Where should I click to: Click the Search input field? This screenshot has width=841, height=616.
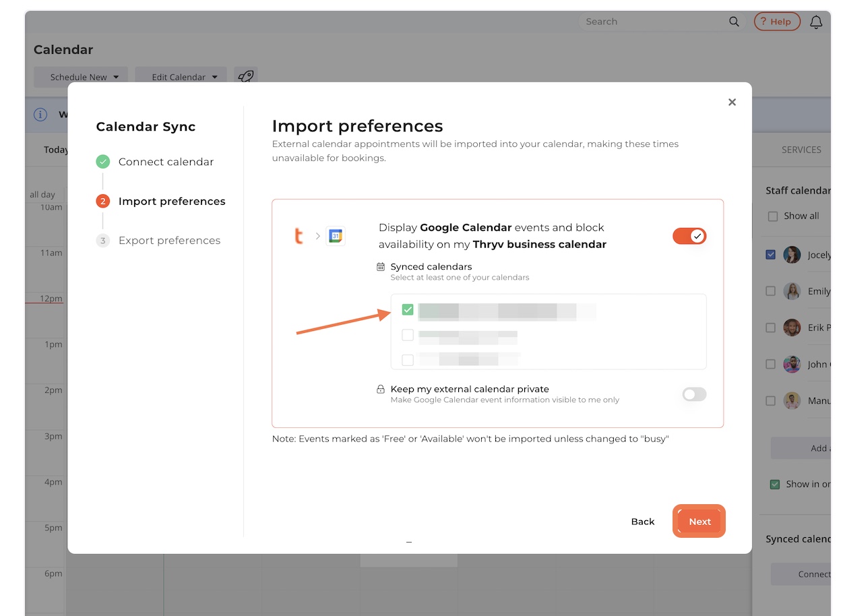[654, 22]
